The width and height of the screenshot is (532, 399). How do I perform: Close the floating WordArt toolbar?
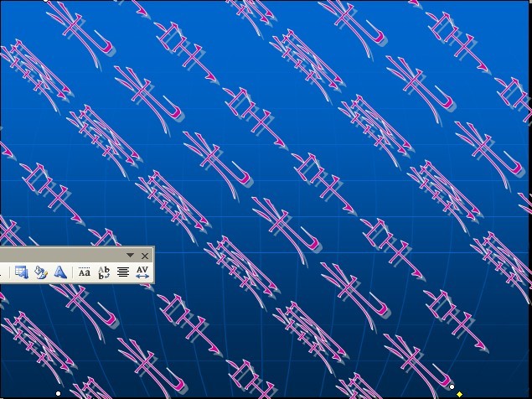click(145, 256)
